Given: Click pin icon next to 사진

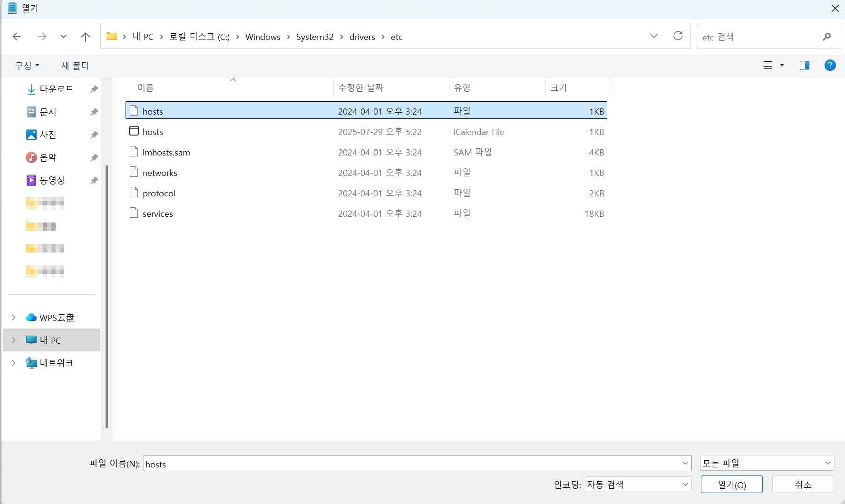Looking at the screenshot, I should pos(94,135).
